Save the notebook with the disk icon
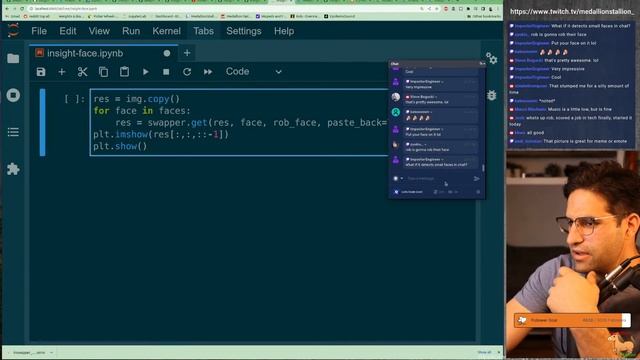This screenshot has width=640, height=360. pos(41,72)
